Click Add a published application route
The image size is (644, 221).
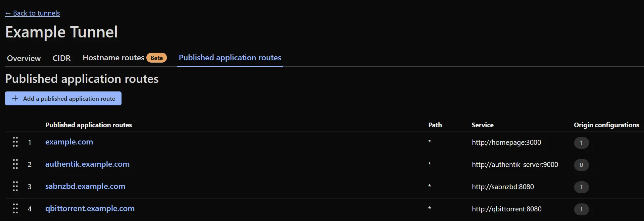(x=63, y=98)
